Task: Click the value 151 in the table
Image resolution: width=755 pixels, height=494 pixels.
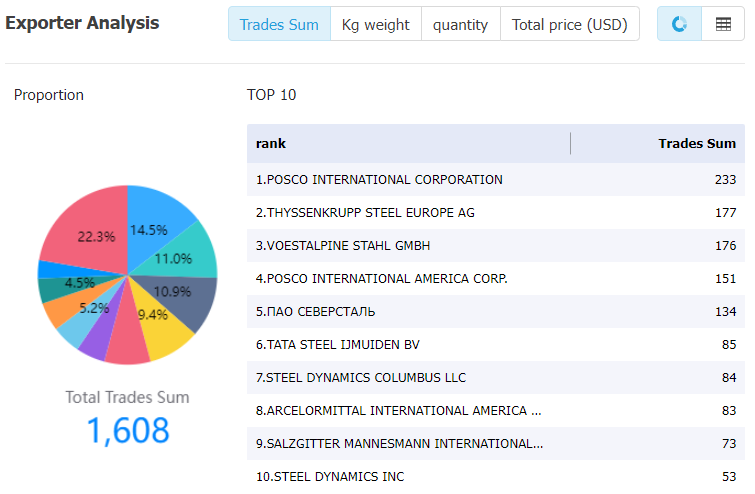Action: point(725,278)
